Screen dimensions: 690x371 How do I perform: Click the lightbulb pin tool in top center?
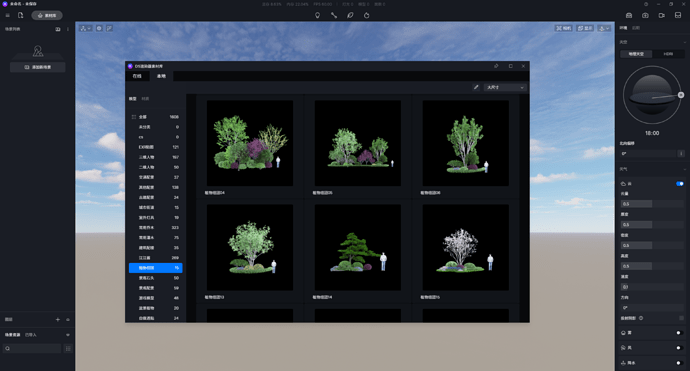317,15
